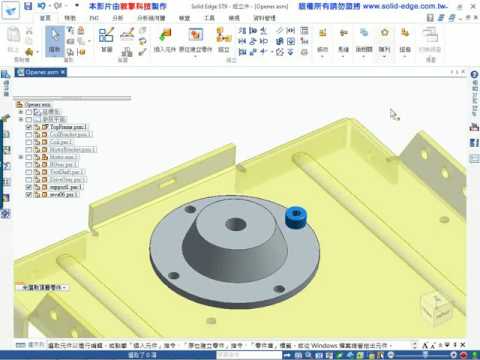
Task: Toggle visibility checkbox for scr06.par:1
Action: (29, 195)
